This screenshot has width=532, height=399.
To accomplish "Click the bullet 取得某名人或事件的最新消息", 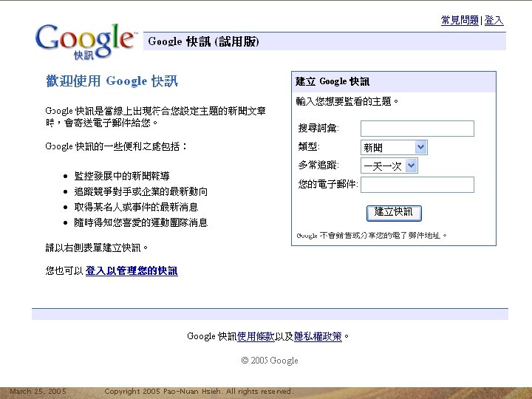I will pos(136,207).
